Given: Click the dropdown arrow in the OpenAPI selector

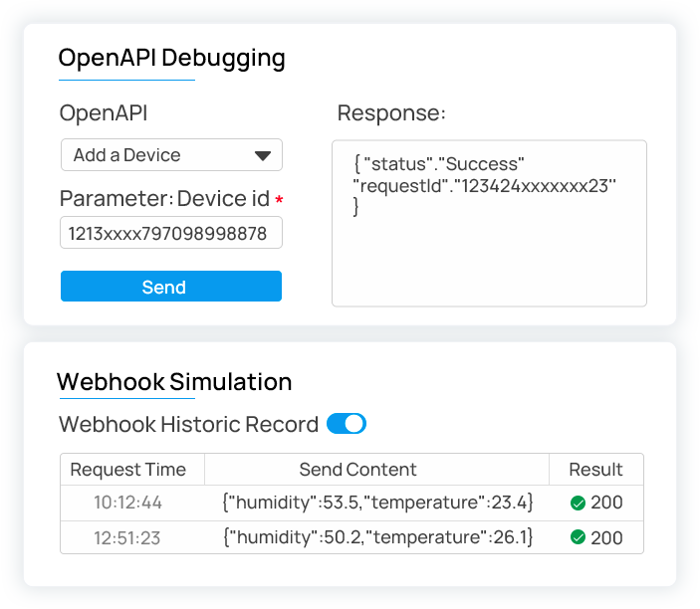Looking at the screenshot, I should [263, 156].
